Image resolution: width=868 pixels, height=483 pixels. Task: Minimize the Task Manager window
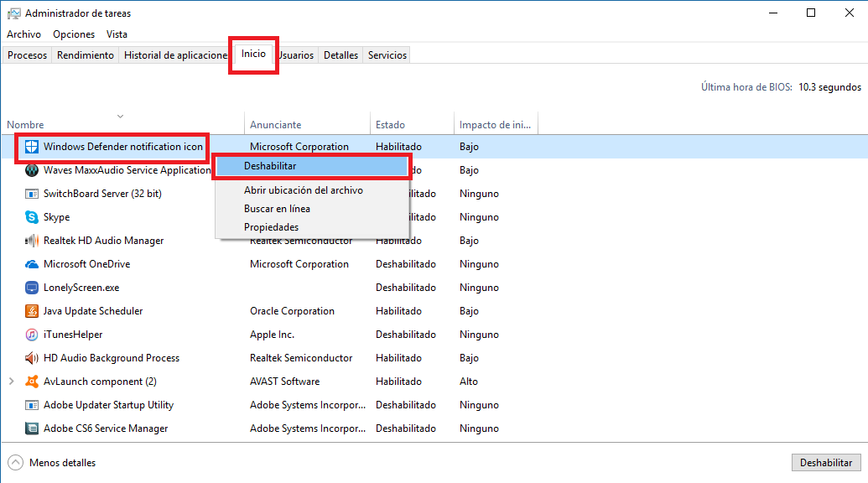[x=773, y=13]
